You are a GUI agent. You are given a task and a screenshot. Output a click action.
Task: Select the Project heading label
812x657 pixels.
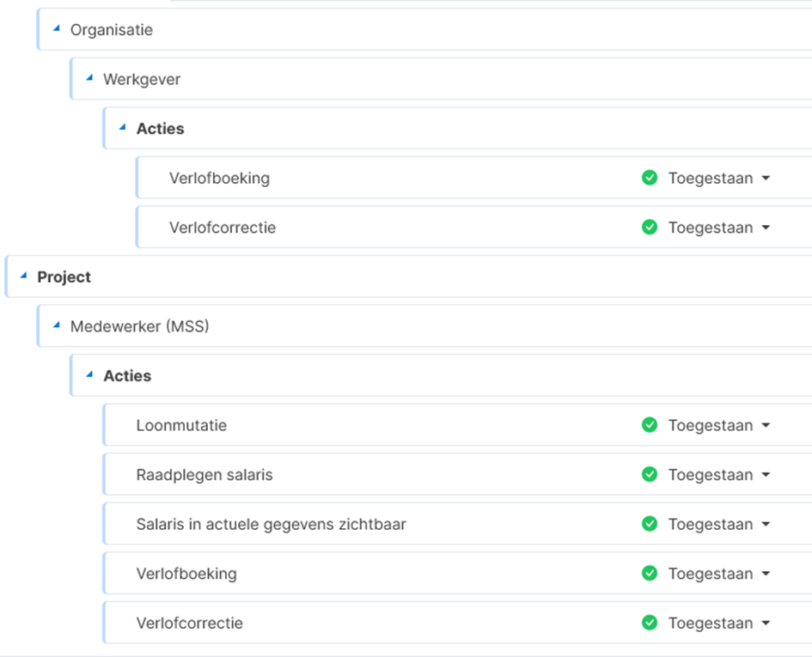click(64, 277)
